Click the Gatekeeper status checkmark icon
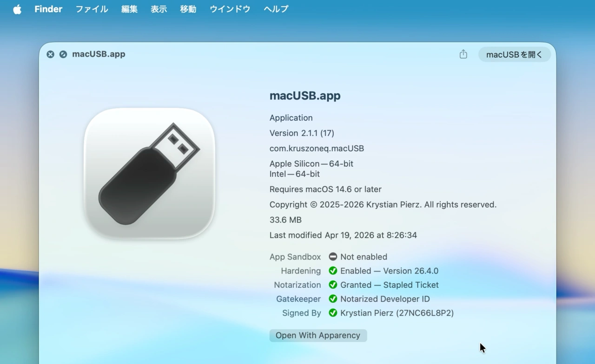Image resolution: width=595 pixels, height=364 pixels. (x=333, y=299)
